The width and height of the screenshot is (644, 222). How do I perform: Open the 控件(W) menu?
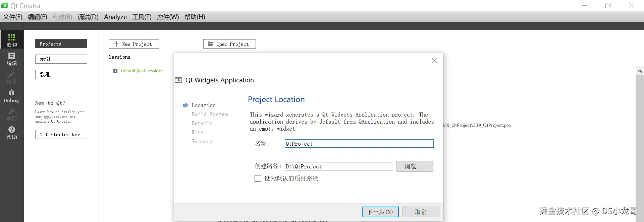168,17
